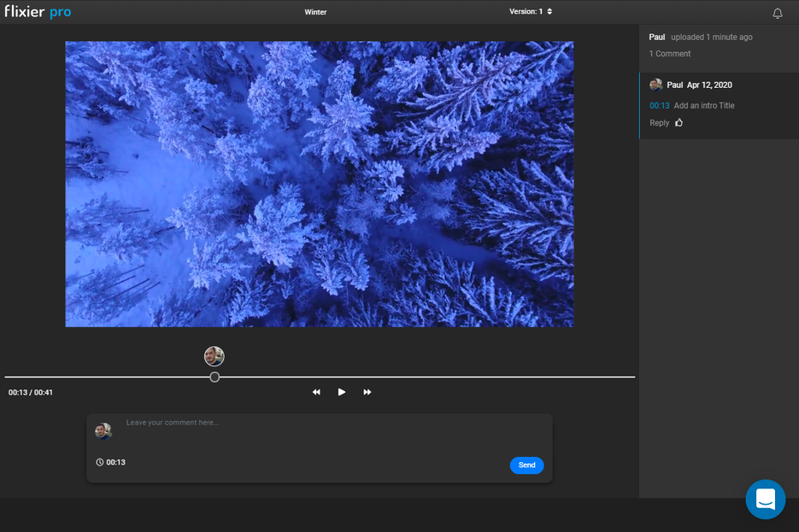Open the Intercom chat bubble
This screenshot has width=799, height=532.
(x=765, y=500)
